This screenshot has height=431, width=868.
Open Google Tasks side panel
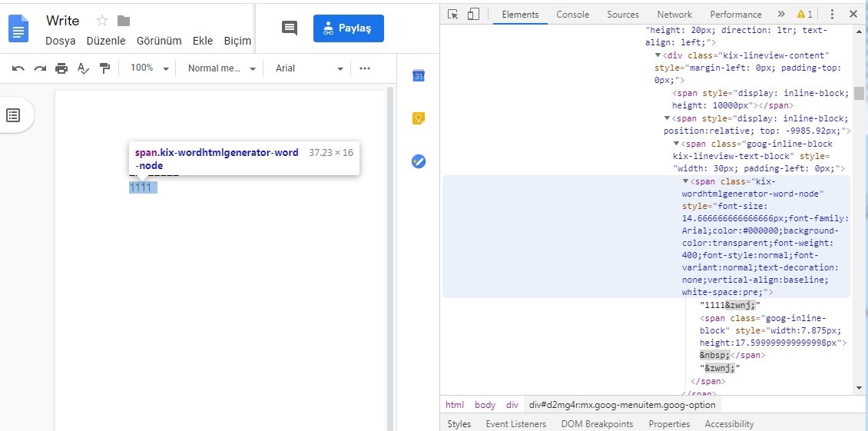coord(419,162)
